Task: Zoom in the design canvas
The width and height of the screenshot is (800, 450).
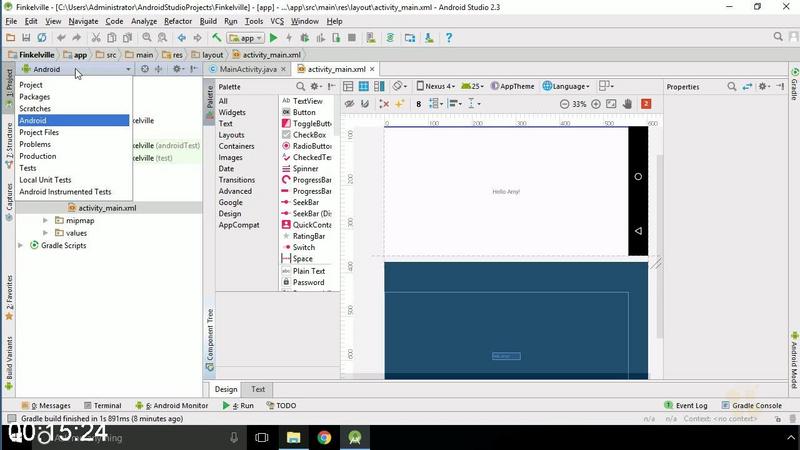Action: click(595, 104)
